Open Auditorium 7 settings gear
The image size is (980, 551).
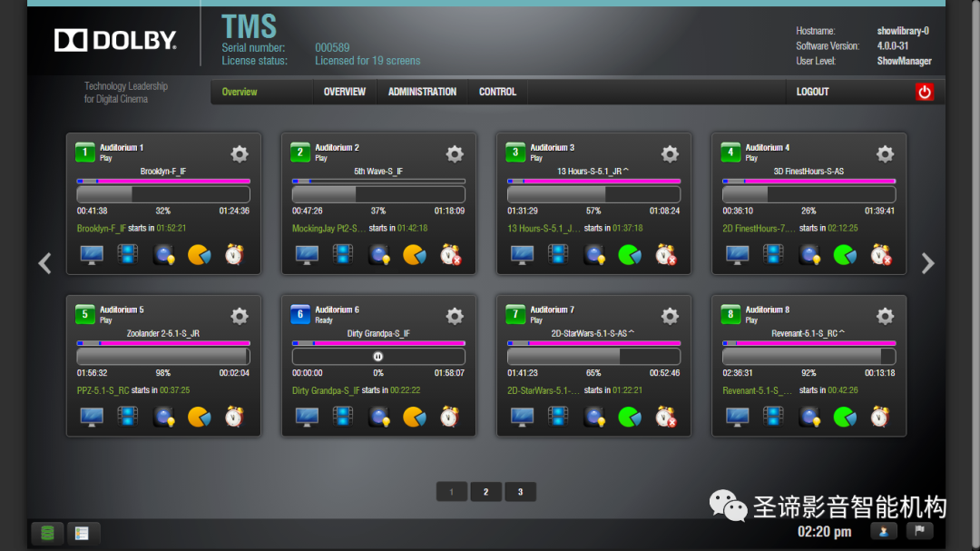(670, 316)
